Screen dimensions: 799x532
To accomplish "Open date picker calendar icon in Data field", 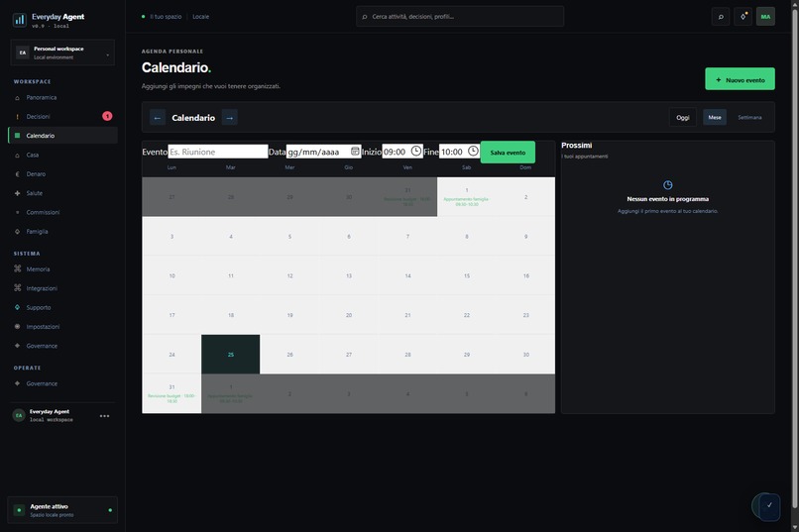I will click(x=355, y=152).
